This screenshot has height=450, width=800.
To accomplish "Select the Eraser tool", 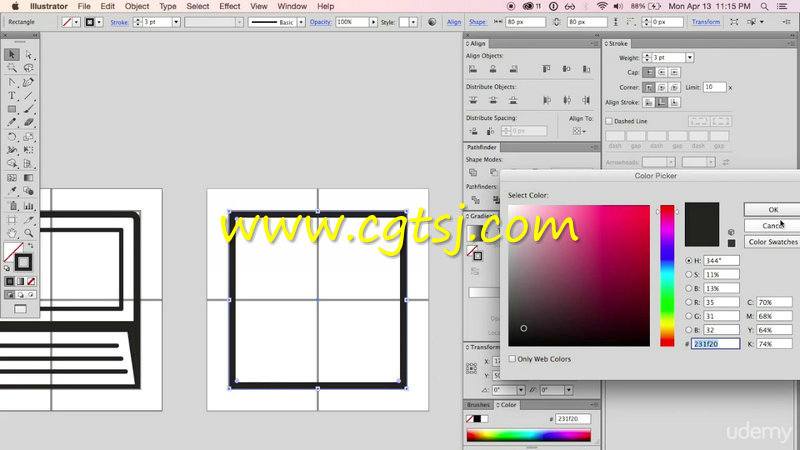I will click(x=29, y=122).
